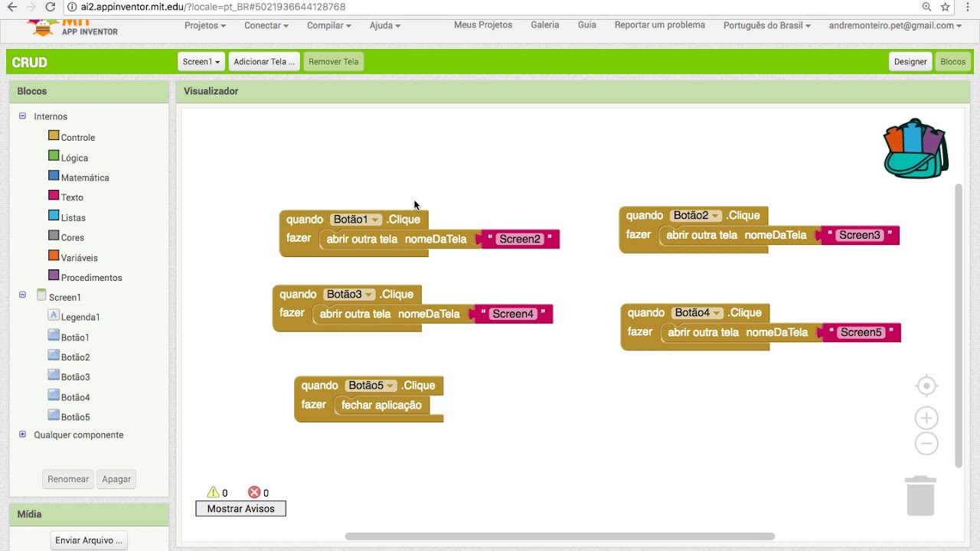Viewport: 980px width, 551px height.
Task: Open the backpack icon in the workspace
Action: (916, 148)
